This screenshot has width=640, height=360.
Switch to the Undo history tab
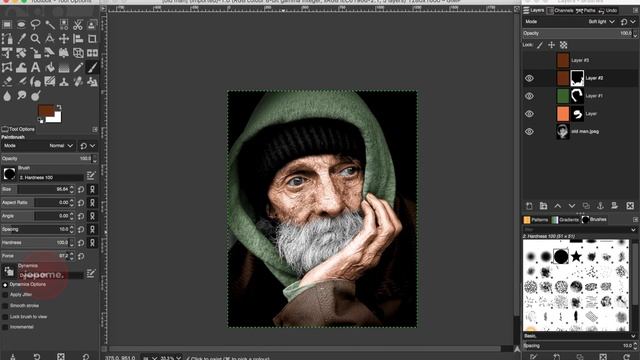click(x=608, y=11)
